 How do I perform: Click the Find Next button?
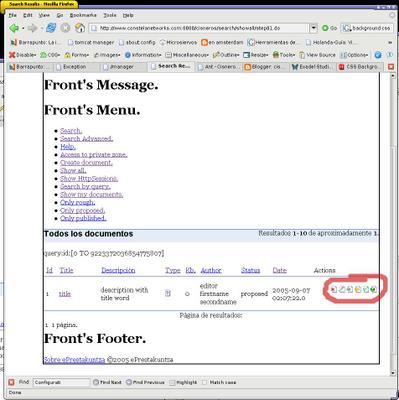pos(107,382)
